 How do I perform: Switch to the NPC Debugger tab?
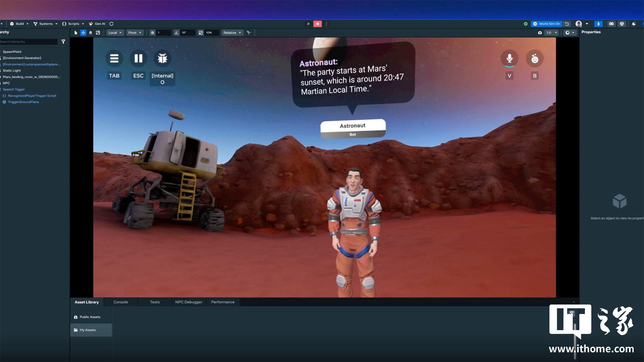(189, 302)
